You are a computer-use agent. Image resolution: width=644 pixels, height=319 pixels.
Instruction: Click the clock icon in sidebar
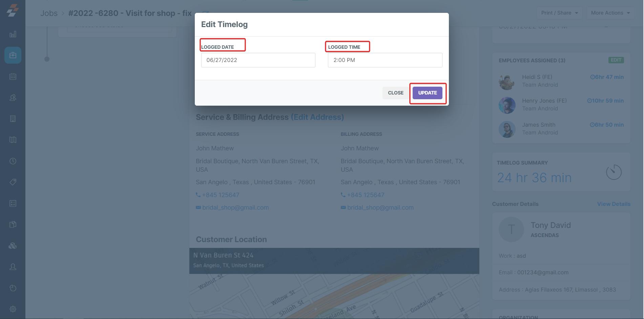pyautogui.click(x=13, y=161)
